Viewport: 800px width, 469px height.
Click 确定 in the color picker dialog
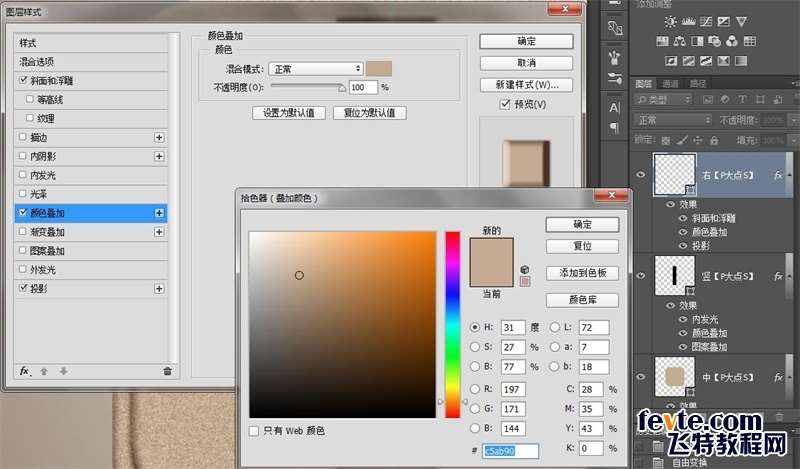(x=582, y=224)
